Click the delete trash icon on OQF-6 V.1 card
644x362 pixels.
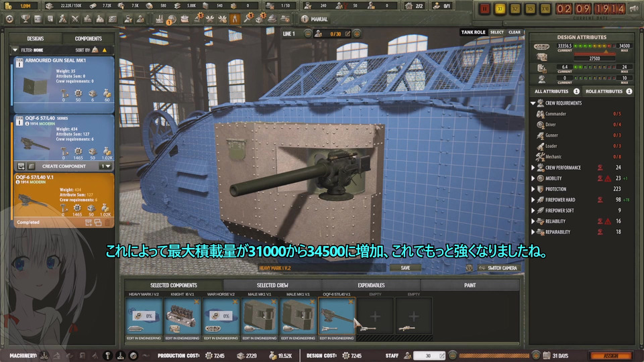point(107,223)
